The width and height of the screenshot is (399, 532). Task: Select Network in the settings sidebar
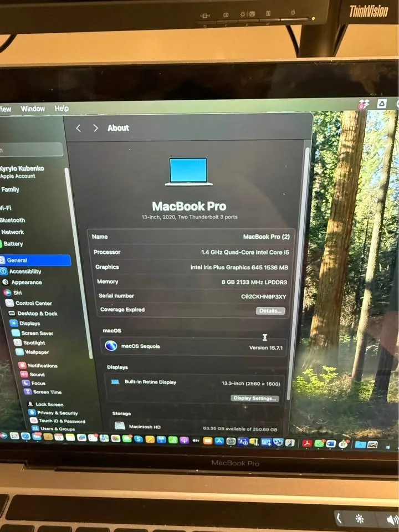(13, 232)
